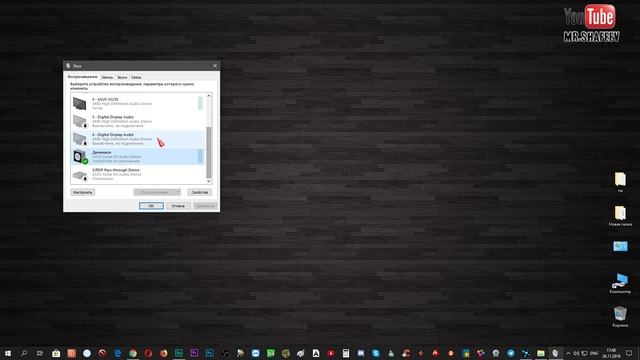Open Telegram from the taskbar
This screenshot has width=640, height=360.
point(511,353)
